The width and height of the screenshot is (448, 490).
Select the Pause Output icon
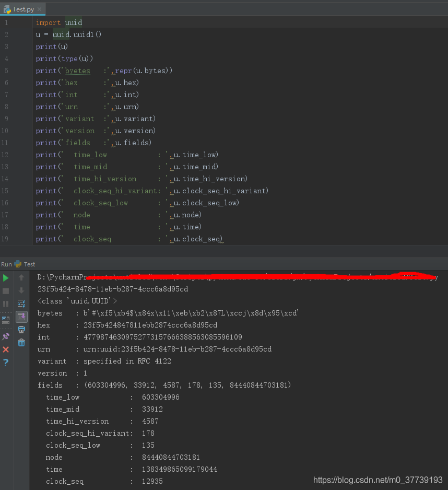coord(5,304)
